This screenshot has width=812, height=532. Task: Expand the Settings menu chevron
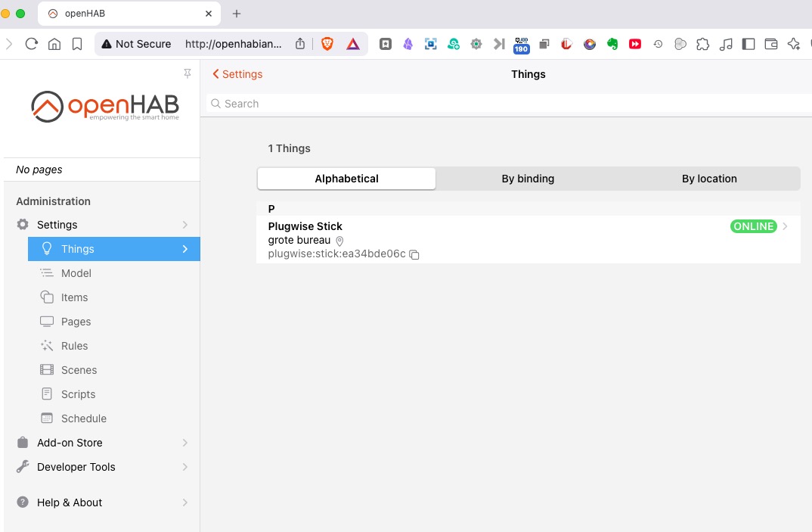[x=185, y=225]
